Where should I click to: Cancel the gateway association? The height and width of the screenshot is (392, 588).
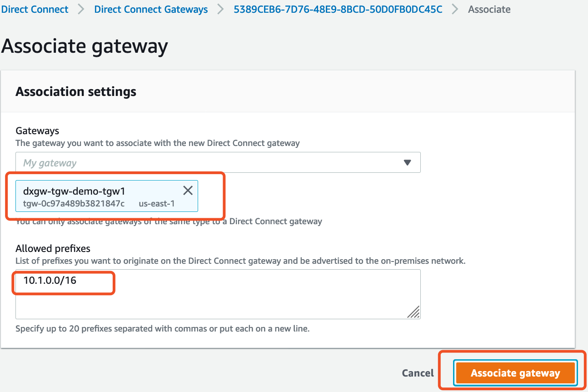pos(418,373)
